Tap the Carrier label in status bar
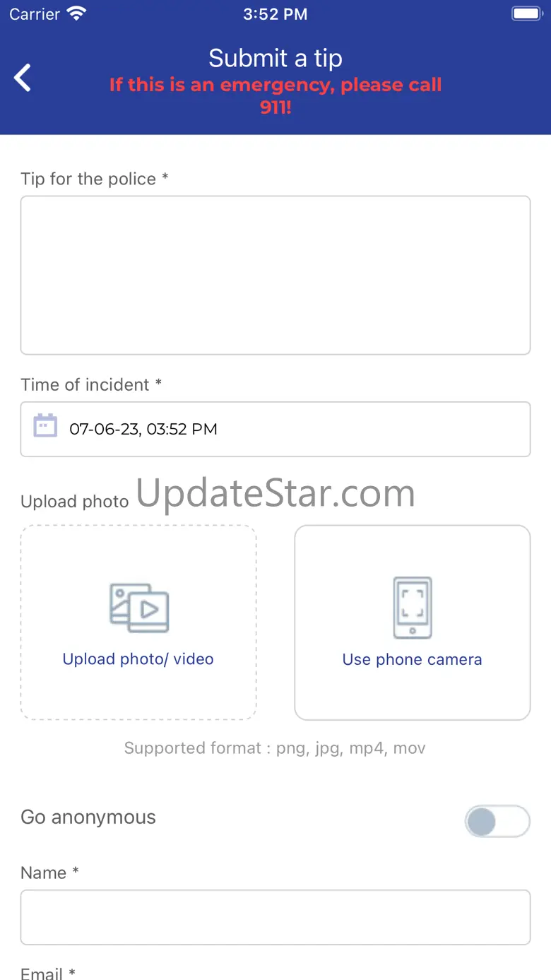Screen dimensions: 551x980 tap(35, 14)
